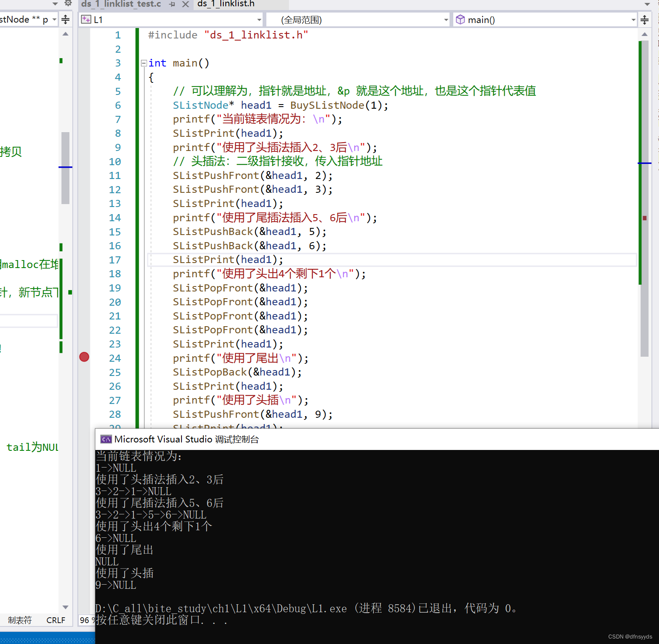
Task: Click the 制表符 status bar entry
Action: coord(20,620)
